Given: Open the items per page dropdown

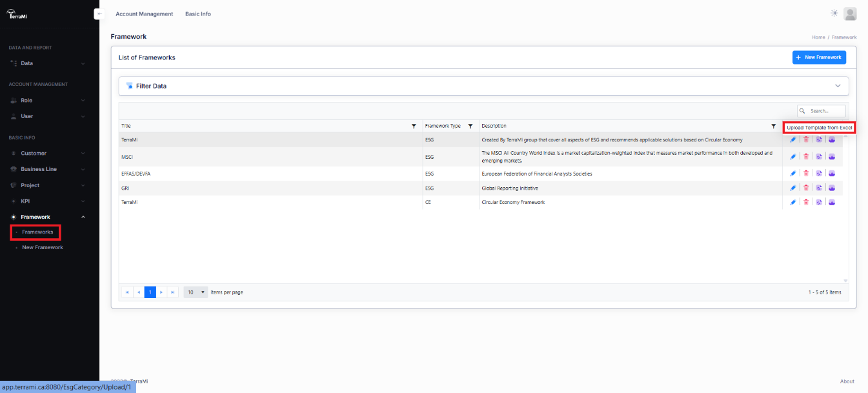Looking at the screenshot, I should click(x=196, y=292).
